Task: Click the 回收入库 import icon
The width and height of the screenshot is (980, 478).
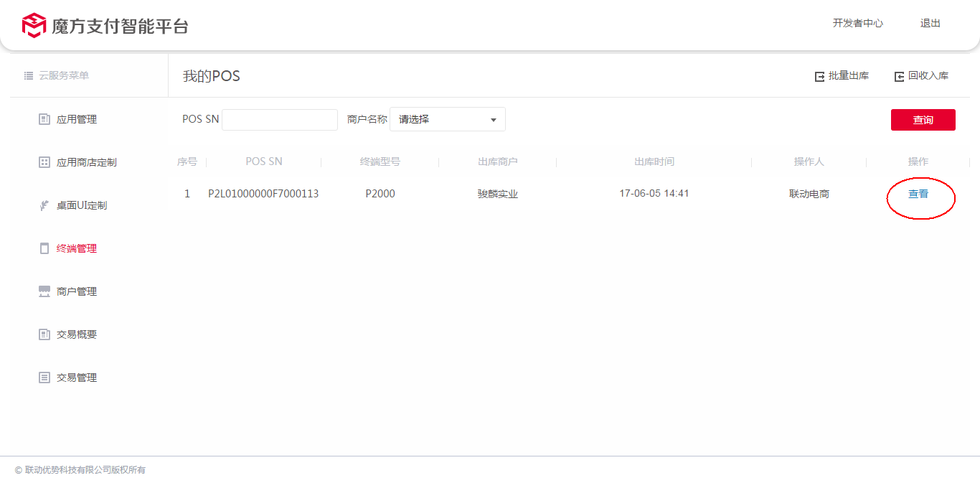Action: tap(899, 76)
